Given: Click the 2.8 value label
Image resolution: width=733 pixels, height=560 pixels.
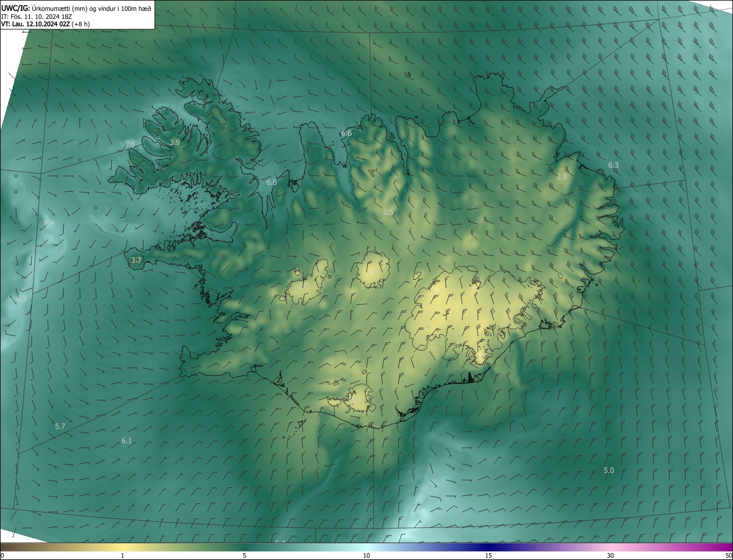Looking at the screenshot, I should 562,177.
